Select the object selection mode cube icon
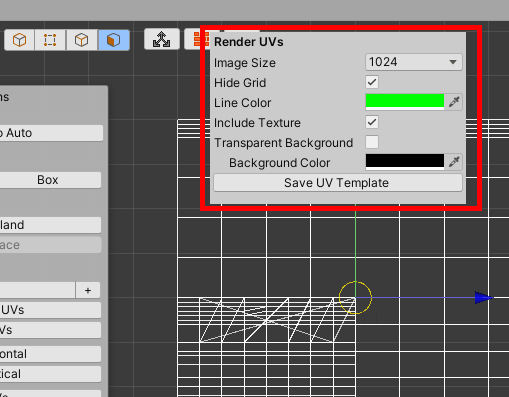This screenshot has height=397, width=509. point(19,40)
